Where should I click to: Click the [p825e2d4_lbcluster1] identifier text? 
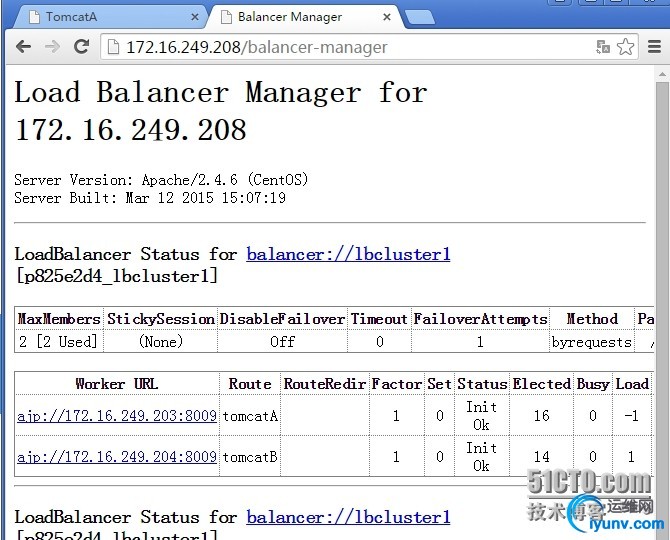click(117, 276)
